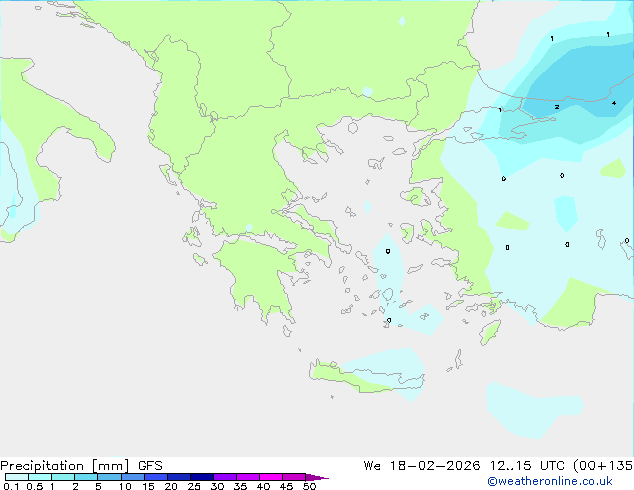
Task: Click the 'We' weekday abbreviation
Action: [x=372, y=466]
